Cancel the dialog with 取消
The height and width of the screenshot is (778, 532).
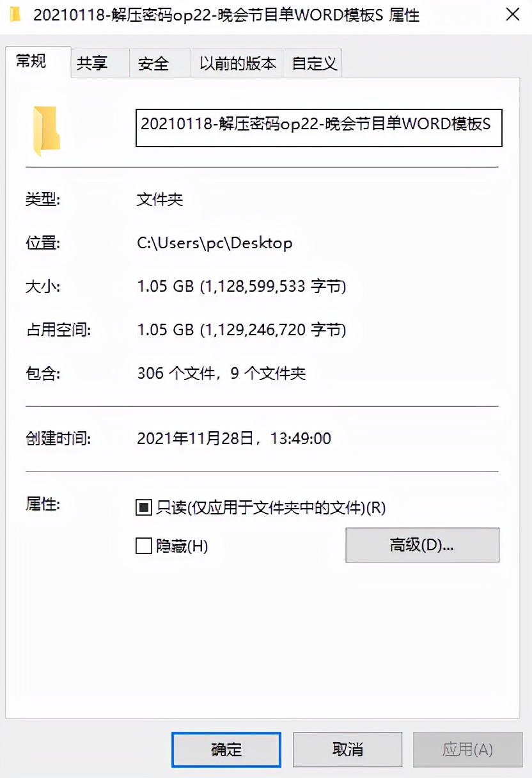click(x=347, y=749)
